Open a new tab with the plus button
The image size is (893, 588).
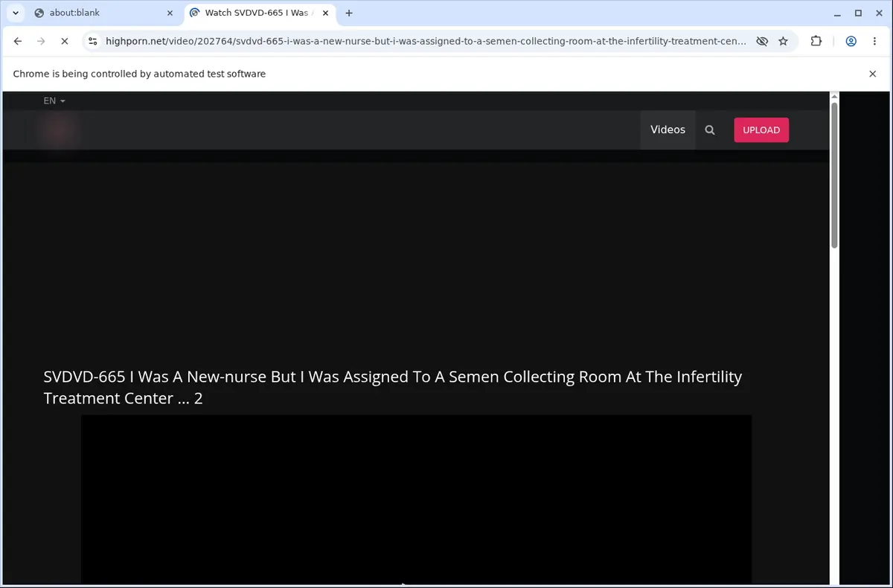[349, 13]
